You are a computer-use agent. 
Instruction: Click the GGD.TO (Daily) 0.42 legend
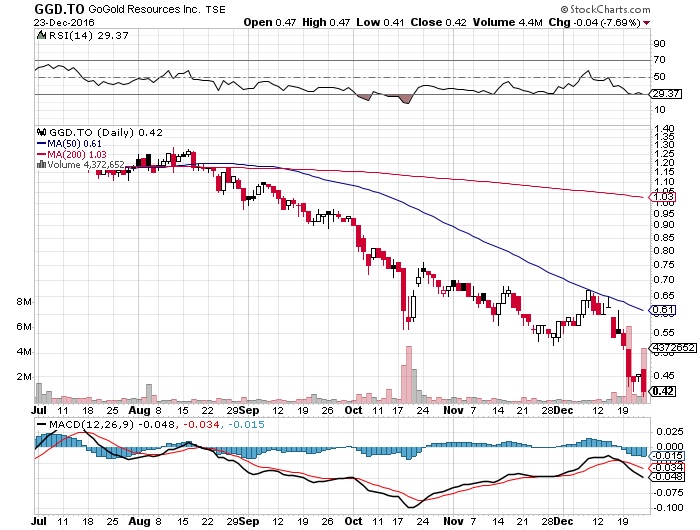(x=105, y=132)
